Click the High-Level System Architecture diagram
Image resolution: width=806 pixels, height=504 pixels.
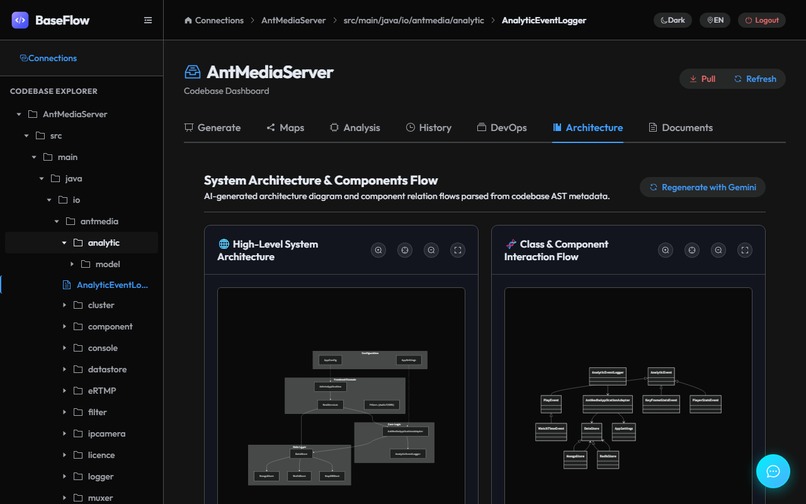coord(341,396)
